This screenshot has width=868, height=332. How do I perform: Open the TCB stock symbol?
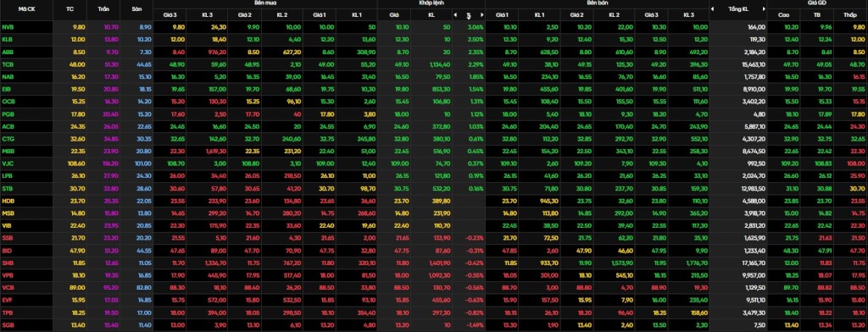(8, 64)
